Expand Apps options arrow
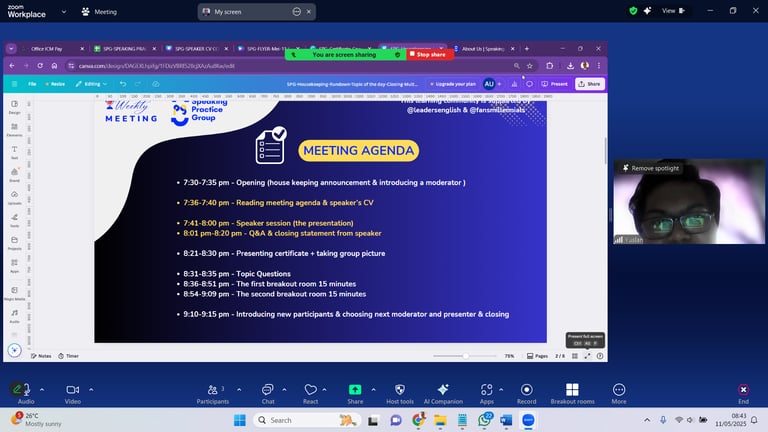This screenshot has width=768, height=432. click(x=501, y=390)
